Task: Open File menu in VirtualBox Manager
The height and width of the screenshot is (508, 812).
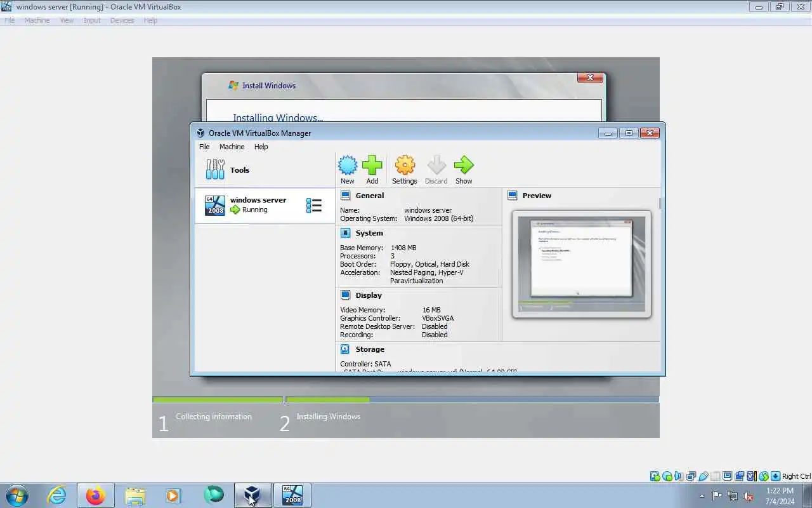Action: pos(204,147)
